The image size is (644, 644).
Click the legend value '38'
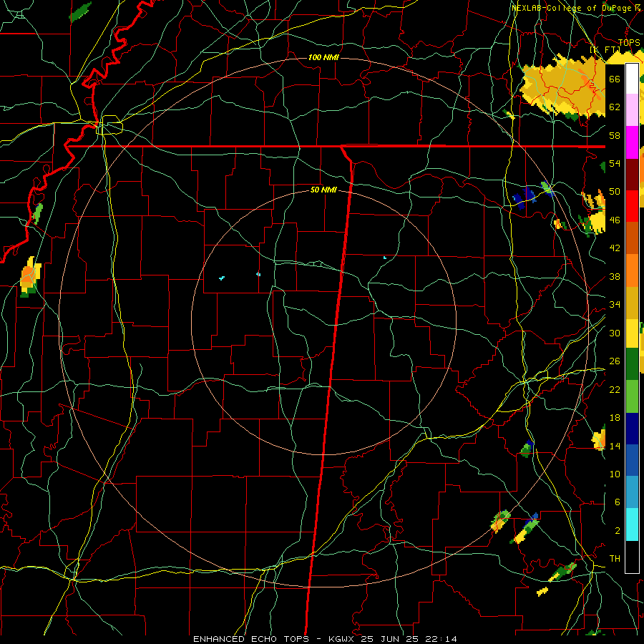(615, 276)
